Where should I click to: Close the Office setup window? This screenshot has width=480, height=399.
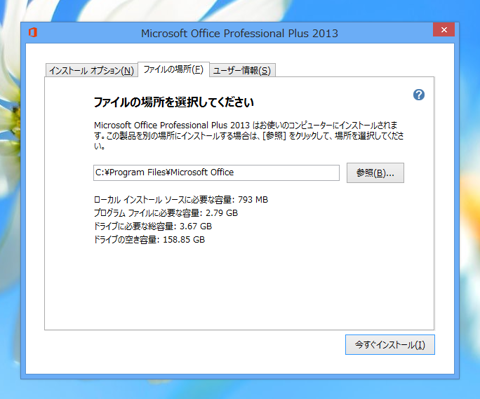point(444,30)
